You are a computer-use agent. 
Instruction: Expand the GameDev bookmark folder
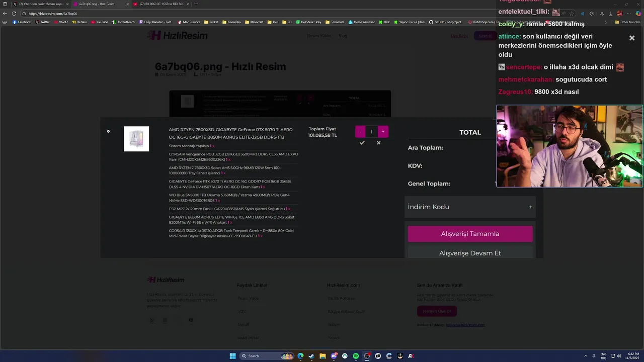click(231, 22)
